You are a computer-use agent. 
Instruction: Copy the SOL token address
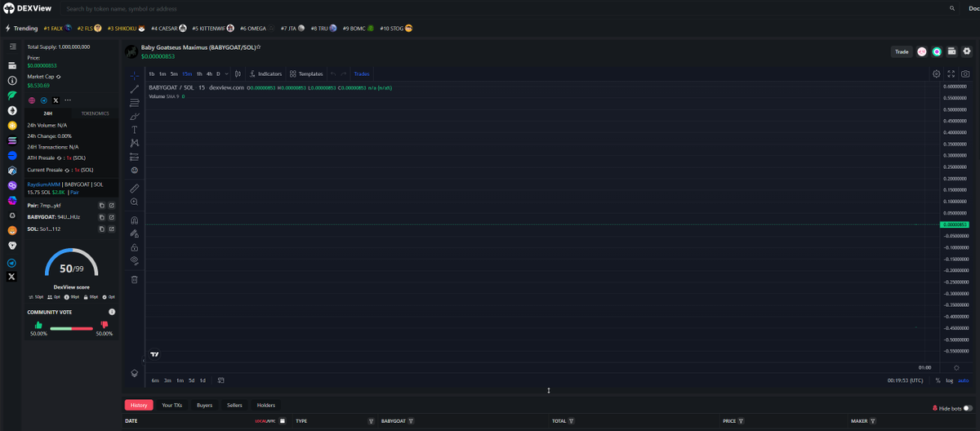101,229
